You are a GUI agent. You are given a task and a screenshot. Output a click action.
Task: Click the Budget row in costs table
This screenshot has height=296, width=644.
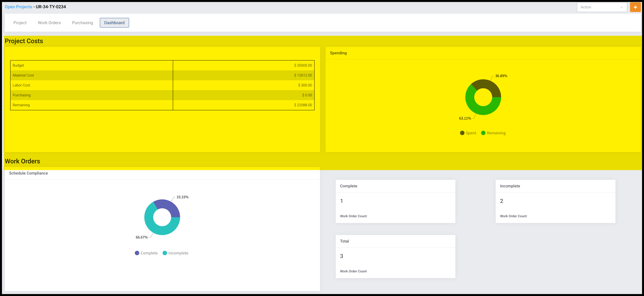tap(162, 65)
